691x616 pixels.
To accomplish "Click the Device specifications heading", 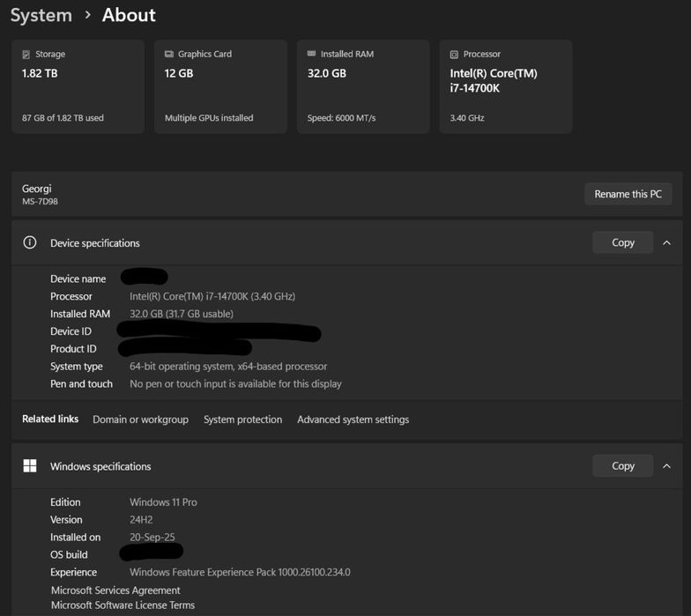I will pos(95,243).
